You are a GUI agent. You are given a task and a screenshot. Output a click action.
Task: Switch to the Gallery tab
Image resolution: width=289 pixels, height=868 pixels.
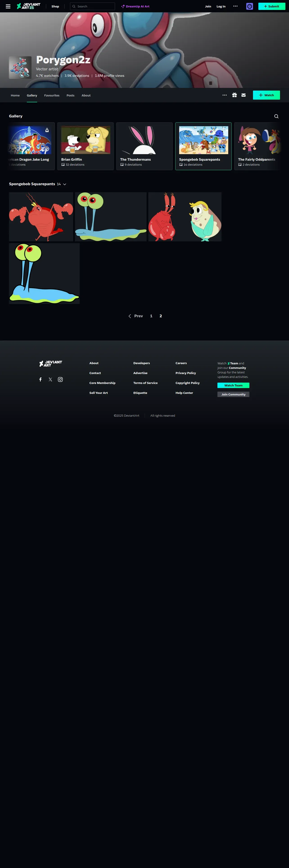pyautogui.click(x=32, y=95)
